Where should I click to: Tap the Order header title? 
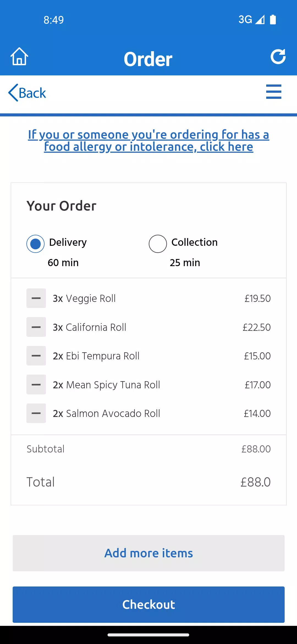(x=148, y=59)
